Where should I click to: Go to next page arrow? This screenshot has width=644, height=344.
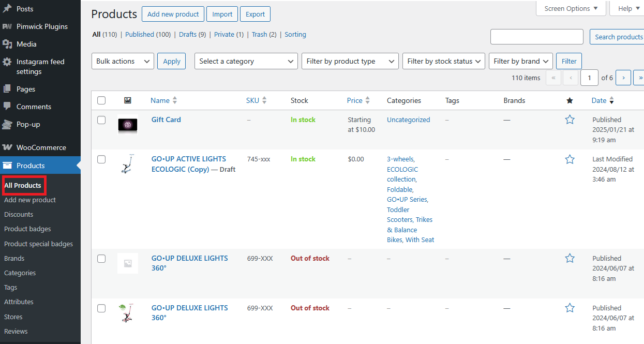(623, 78)
